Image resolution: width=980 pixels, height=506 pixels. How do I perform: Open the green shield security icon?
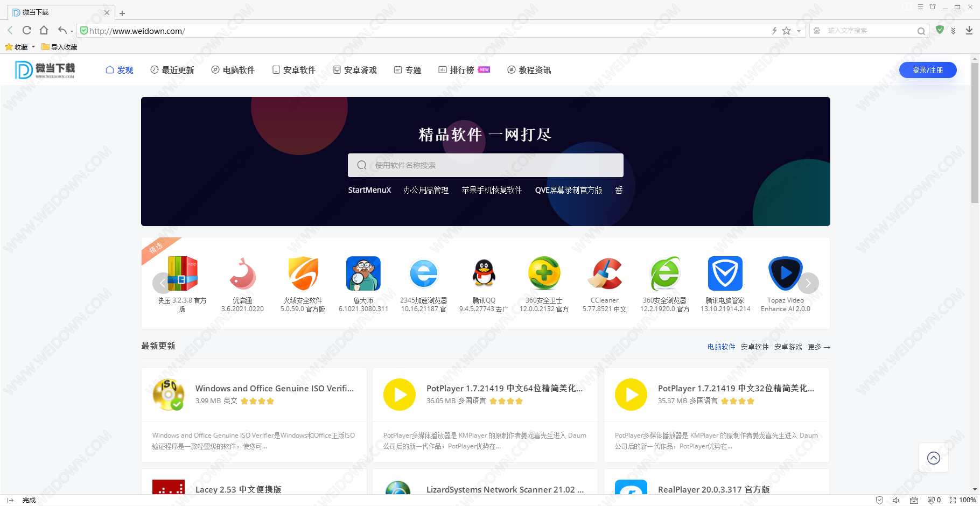pyautogui.click(x=940, y=30)
